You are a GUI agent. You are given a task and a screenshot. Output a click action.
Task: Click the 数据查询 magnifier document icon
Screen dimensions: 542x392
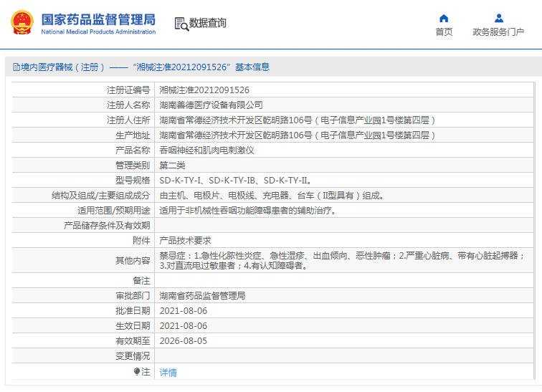click(x=181, y=24)
